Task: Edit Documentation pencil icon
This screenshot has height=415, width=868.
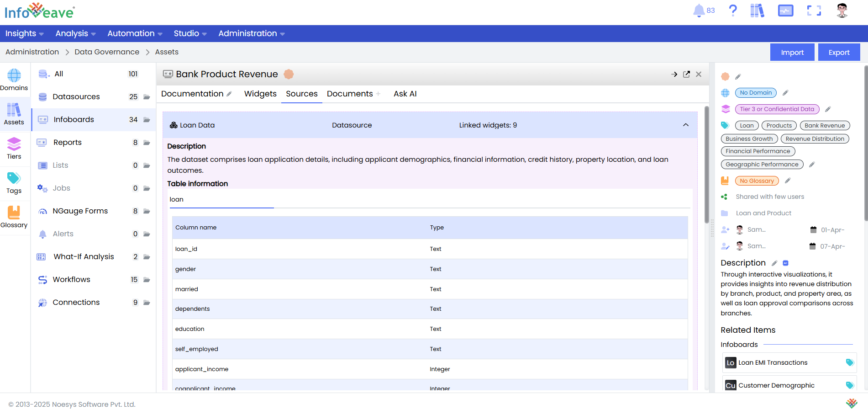Action: (x=229, y=94)
